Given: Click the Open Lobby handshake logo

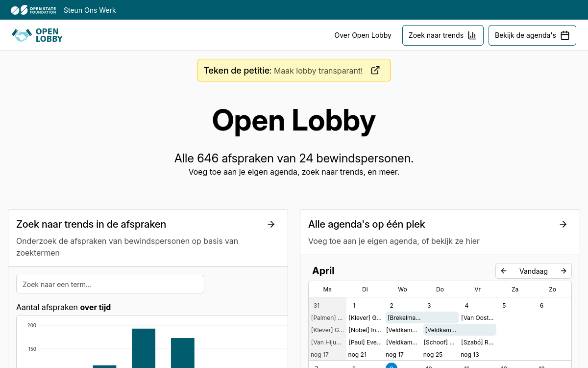Looking at the screenshot, I should pyautogui.click(x=22, y=35).
